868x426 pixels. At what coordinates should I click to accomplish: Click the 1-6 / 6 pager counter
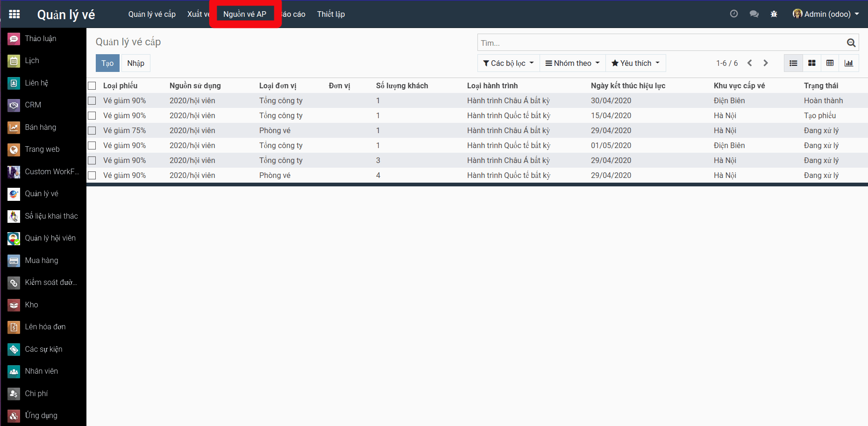pos(727,63)
